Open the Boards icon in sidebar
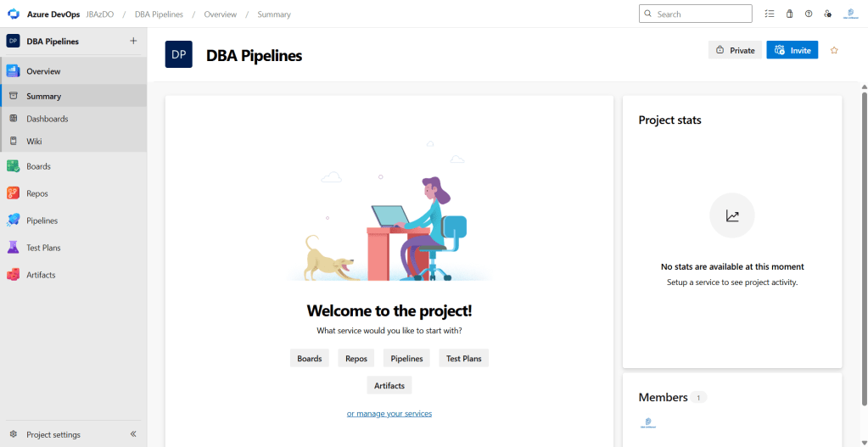This screenshot has width=868, height=447. [x=14, y=166]
